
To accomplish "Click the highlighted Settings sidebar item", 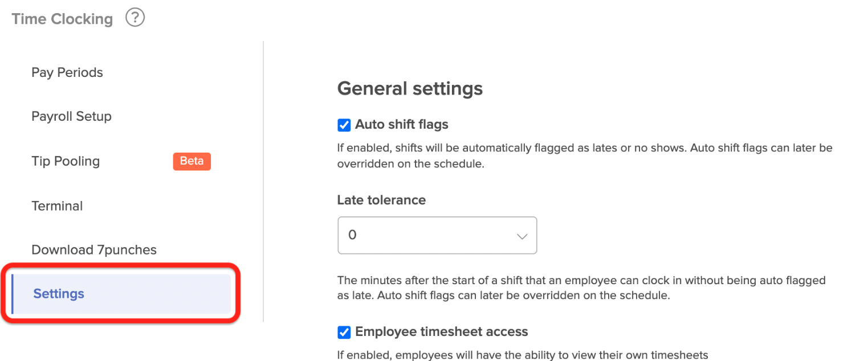I will (59, 294).
